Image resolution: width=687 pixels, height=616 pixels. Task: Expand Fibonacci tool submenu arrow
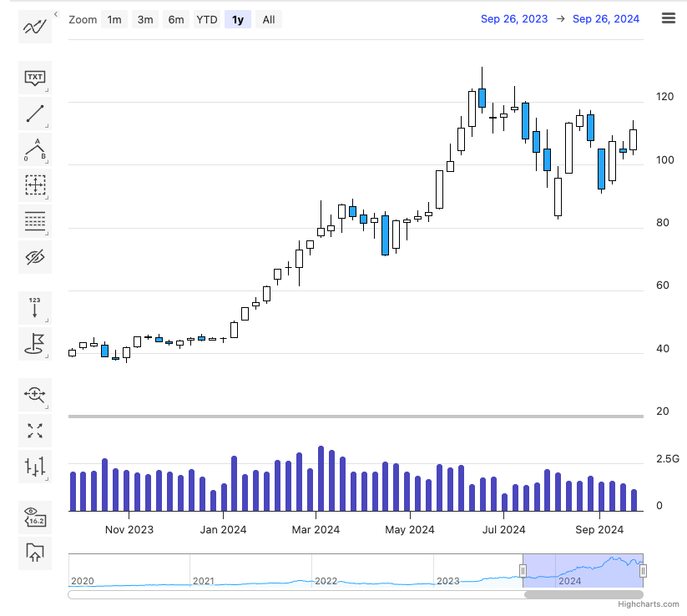tap(47, 234)
